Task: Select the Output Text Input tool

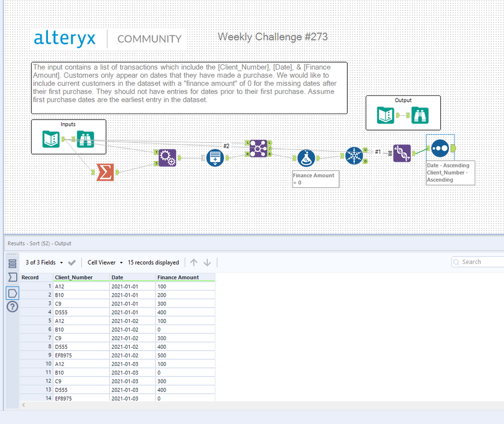Action: click(385, 115)
